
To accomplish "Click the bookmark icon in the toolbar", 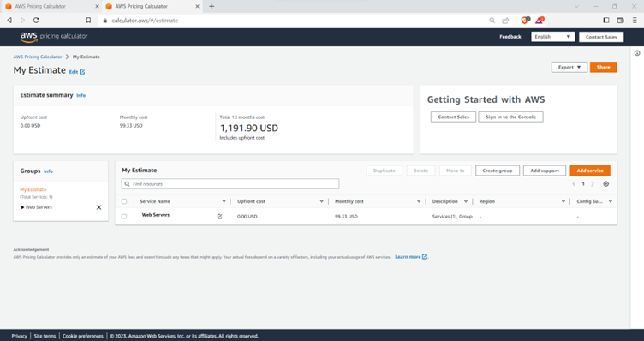I will [88, 20].
